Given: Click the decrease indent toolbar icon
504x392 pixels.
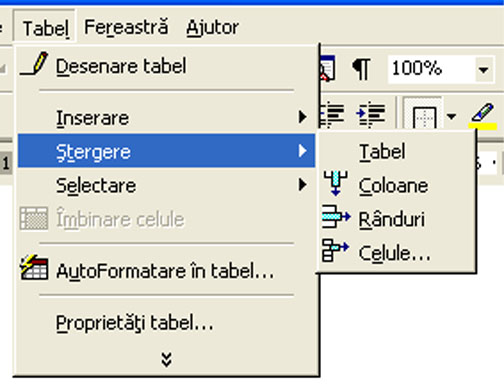Looking at the screenshot, I should 332,114.
